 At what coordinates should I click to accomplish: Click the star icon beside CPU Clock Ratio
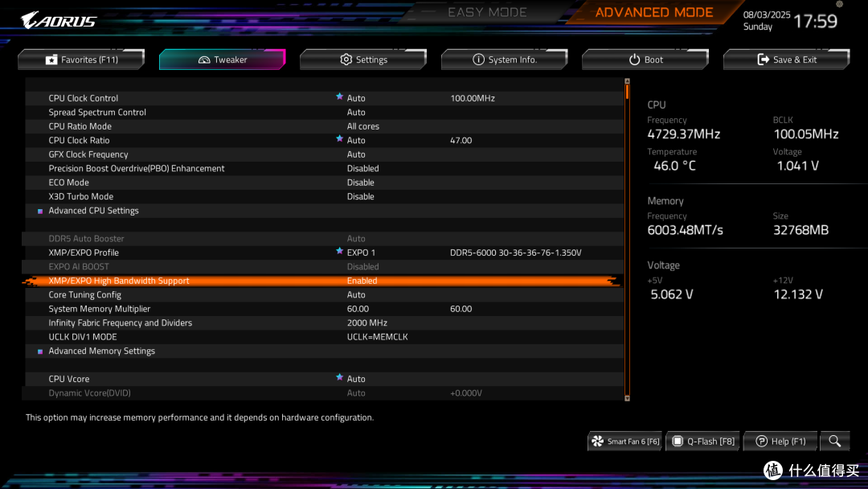coord(339,139)
